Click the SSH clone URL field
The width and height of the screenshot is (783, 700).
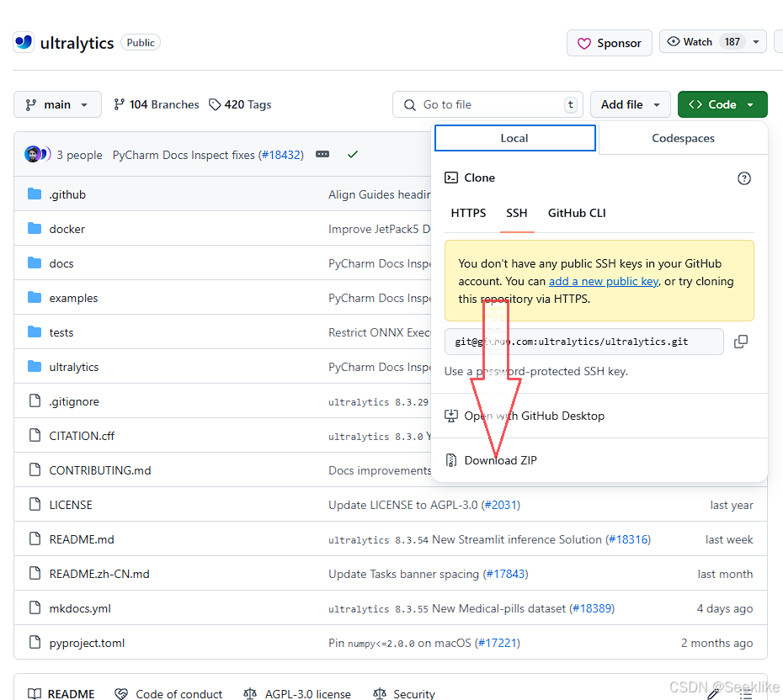tap(583, 342)
